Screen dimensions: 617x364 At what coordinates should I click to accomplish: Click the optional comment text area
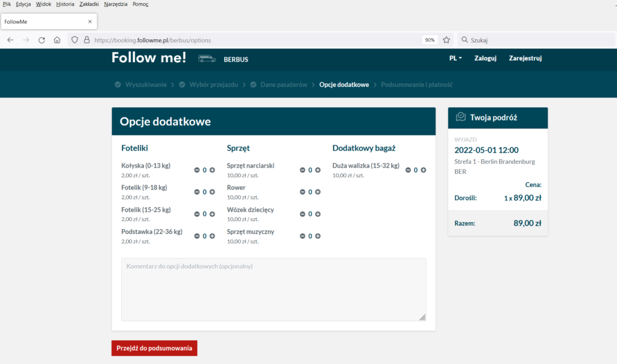(274, 289)
